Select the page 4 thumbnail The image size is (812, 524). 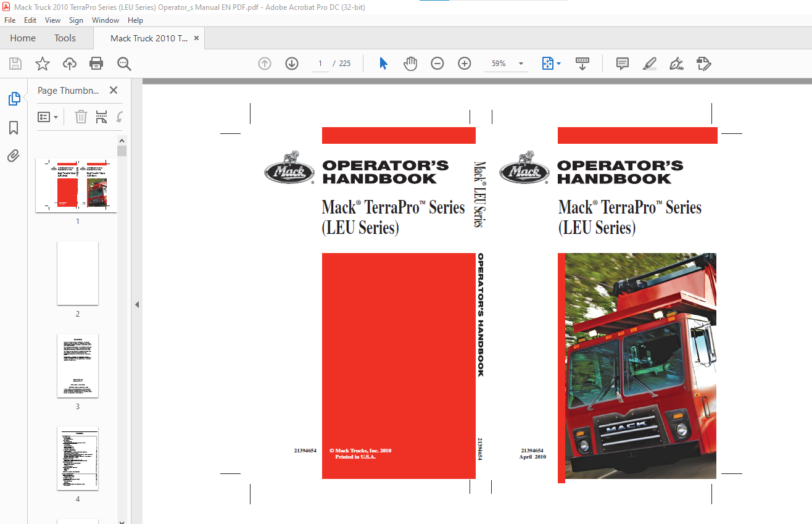78,459
